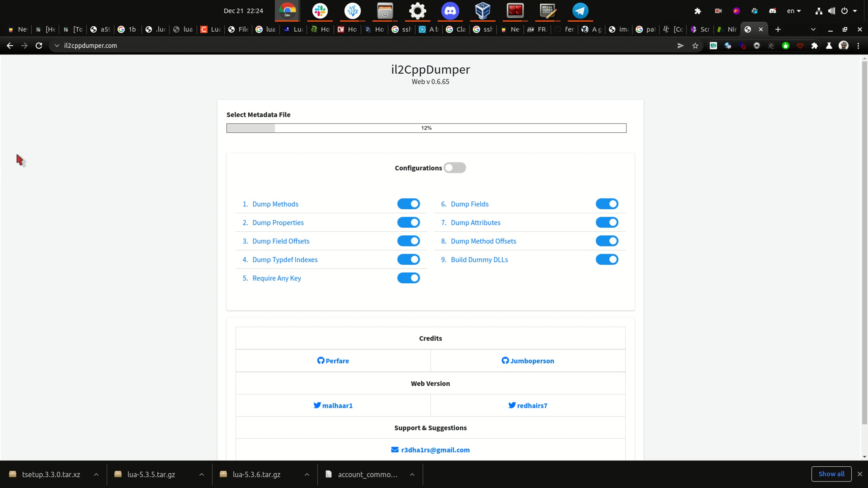Turn off Dump Properties switch

coord(409,222)
